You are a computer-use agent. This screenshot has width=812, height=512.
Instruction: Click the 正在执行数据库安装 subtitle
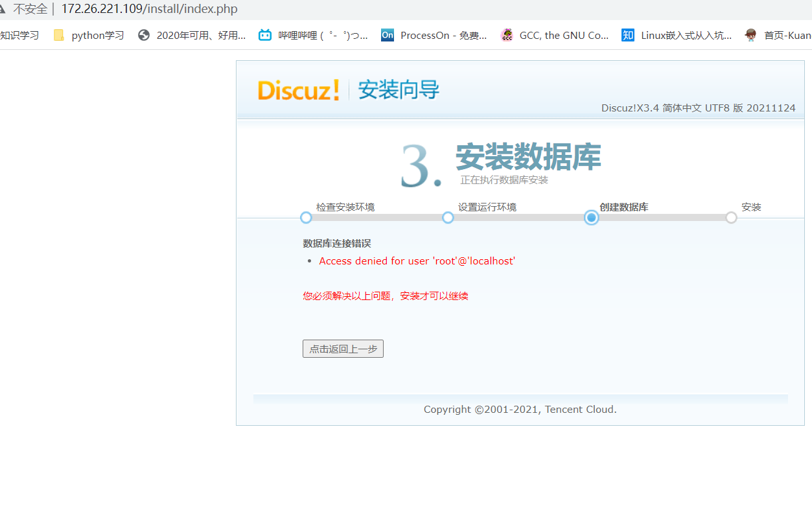[504, 180]
